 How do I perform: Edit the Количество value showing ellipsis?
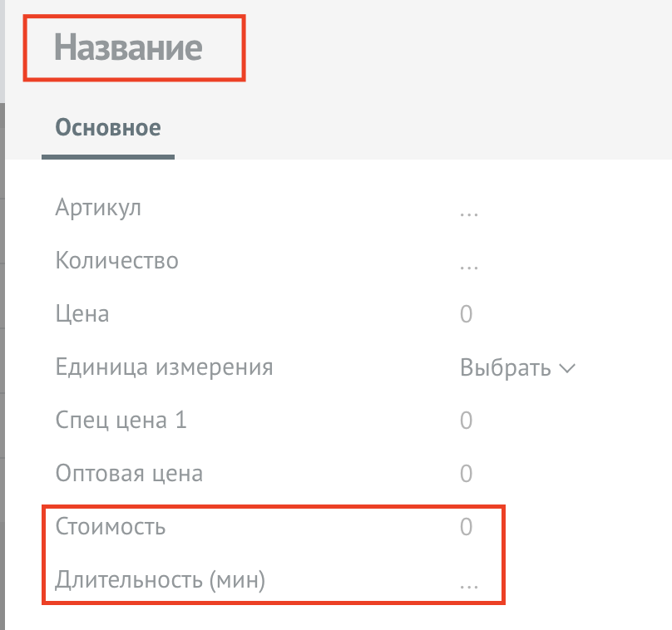click(x=470, y=260)
